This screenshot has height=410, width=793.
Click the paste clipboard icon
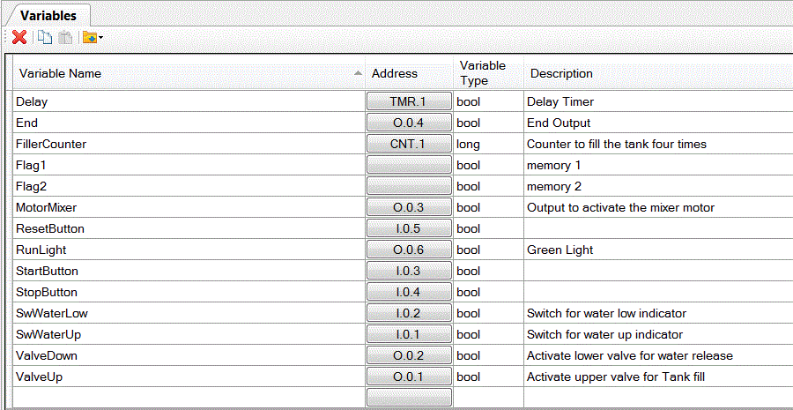(x=63, y=37)
